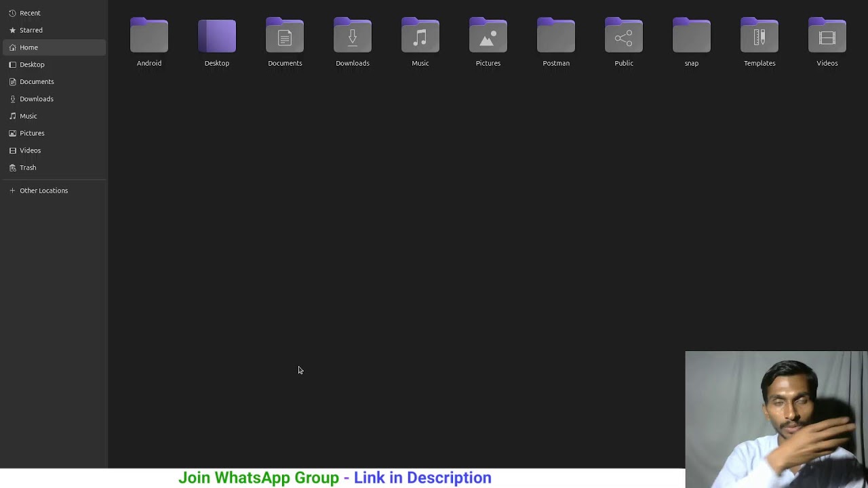Select Recent in the sidebar
Viewport: 868px width, 488px height.
54,13
